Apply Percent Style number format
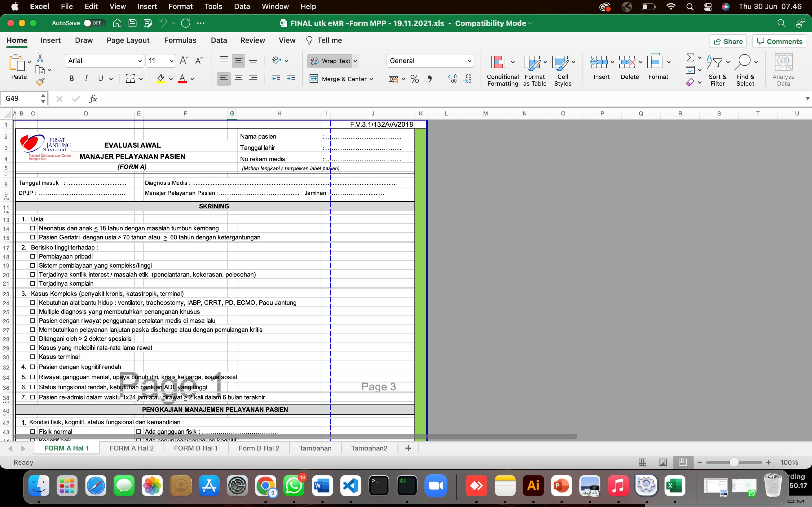This screenshot has height=507, width=812. click(415, 79)
